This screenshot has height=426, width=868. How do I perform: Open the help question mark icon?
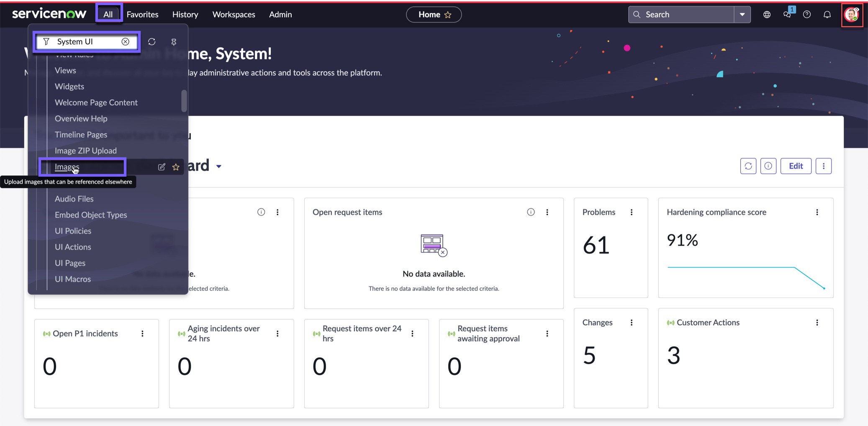807,15
